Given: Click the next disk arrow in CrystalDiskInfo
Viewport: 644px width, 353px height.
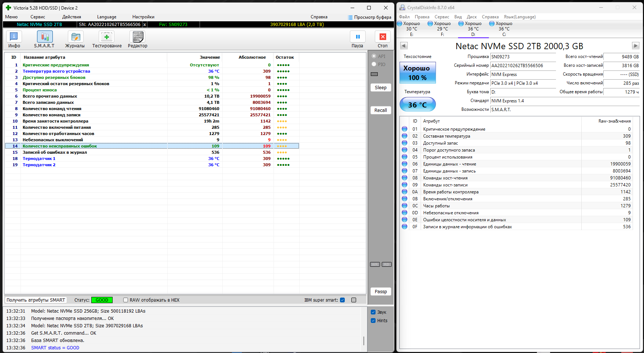Looking at the screenshot, I should 636,46.
